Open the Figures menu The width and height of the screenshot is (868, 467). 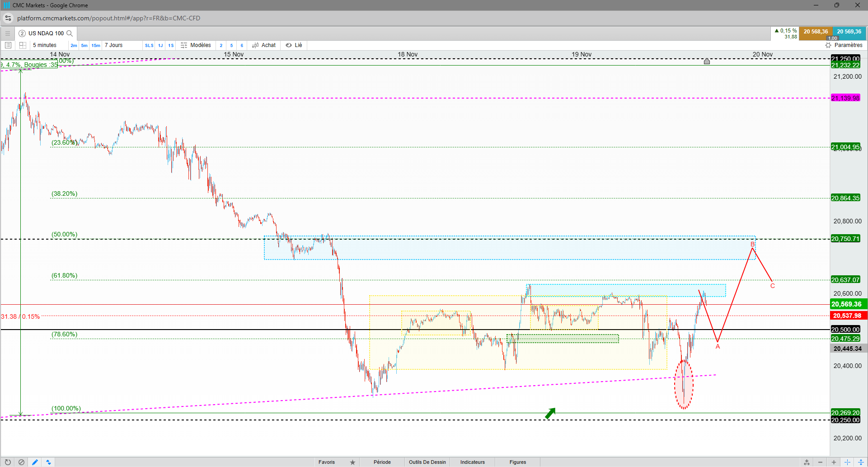(x=518, y=462)
